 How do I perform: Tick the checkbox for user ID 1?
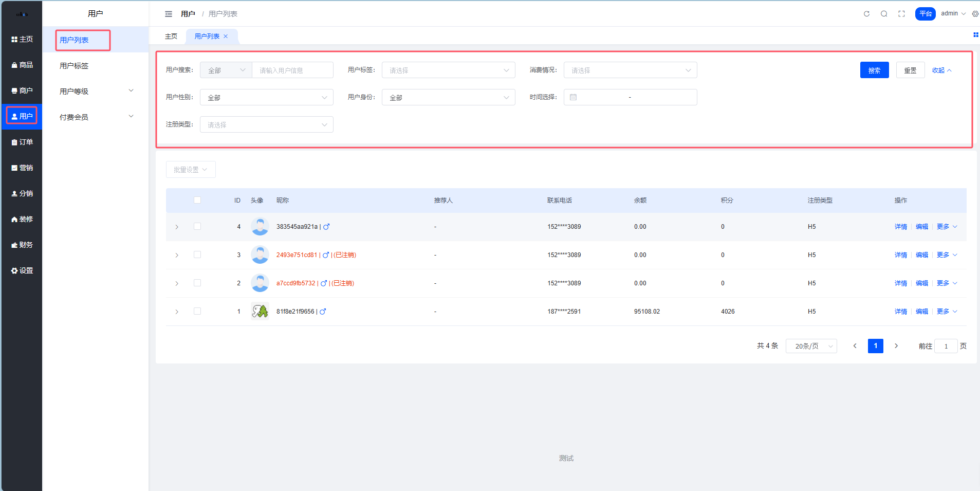pos(197,311)
